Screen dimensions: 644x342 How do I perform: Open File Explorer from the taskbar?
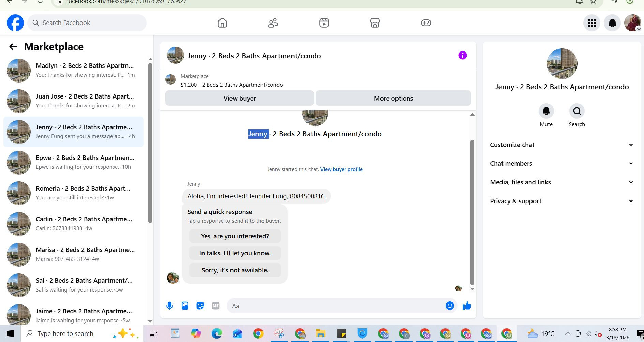pos(320,333)
